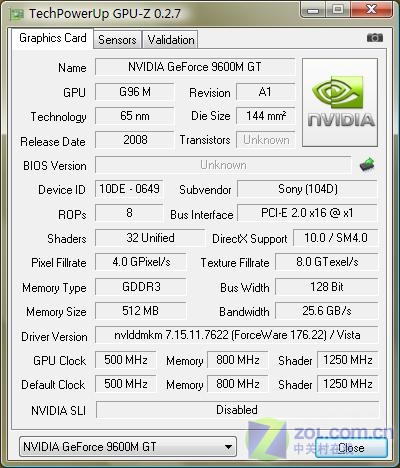
Task: Open the NVIDIA GeForce 9600M GT combo box
Action: tap(128, 447)
